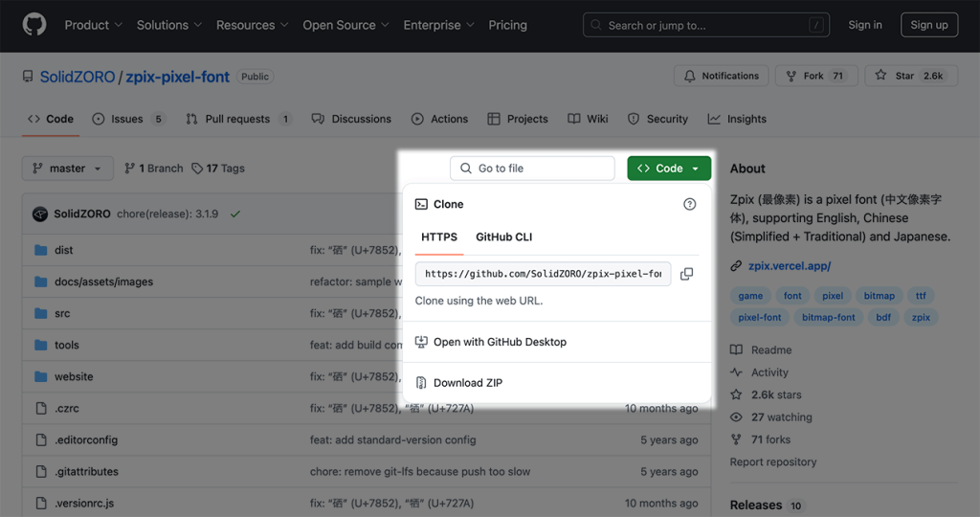The image size is (980, 517).
Task: Open the dist folder
Action: click(x=64, y=250)
